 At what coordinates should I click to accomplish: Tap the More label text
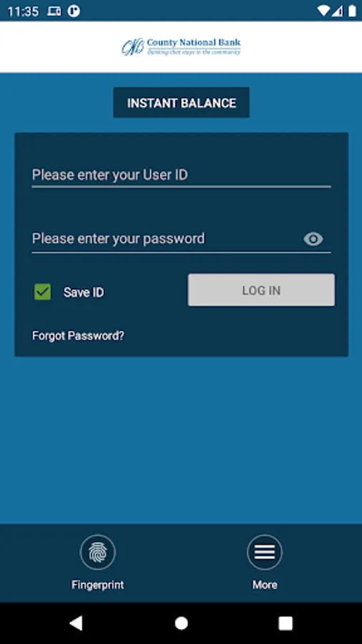click(265, 585)
